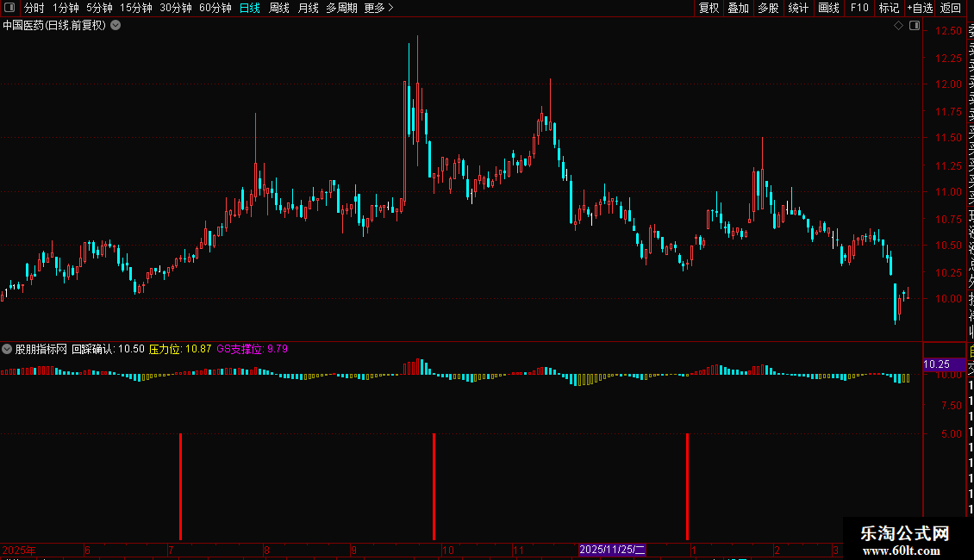974x560 pixels.
Task: Open the 统计 statistics tool
Action: [798, 8]
